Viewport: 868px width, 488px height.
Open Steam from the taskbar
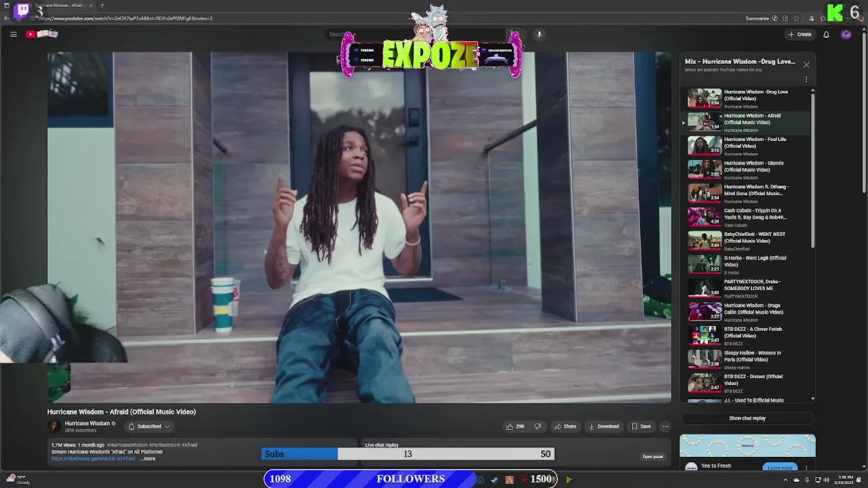(494, 480)
